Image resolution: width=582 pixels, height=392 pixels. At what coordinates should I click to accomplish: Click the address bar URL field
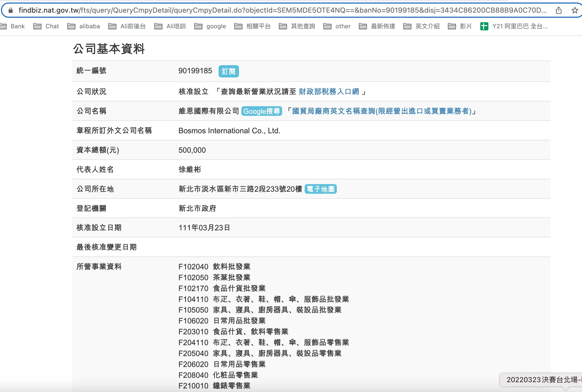click(278, 10)
